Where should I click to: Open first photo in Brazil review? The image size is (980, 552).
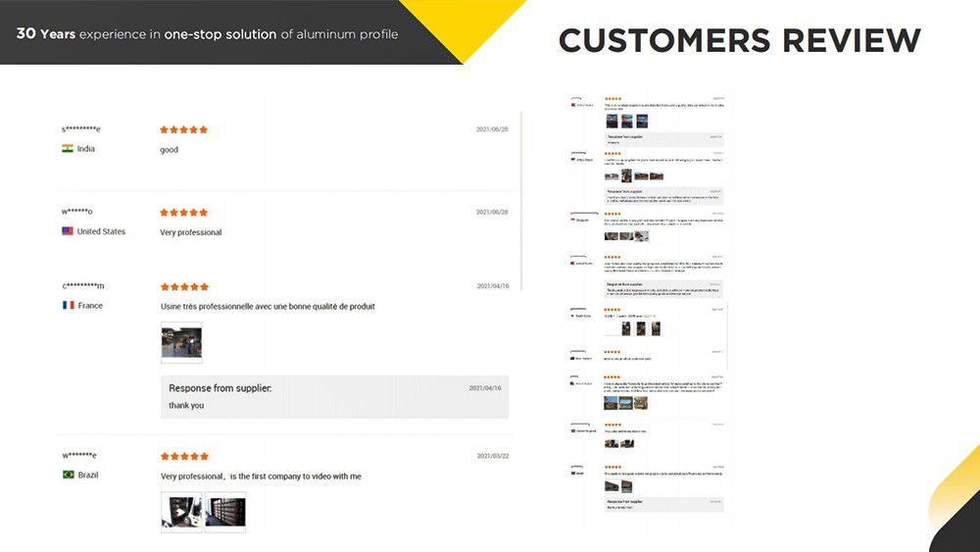tap(181, 512)
